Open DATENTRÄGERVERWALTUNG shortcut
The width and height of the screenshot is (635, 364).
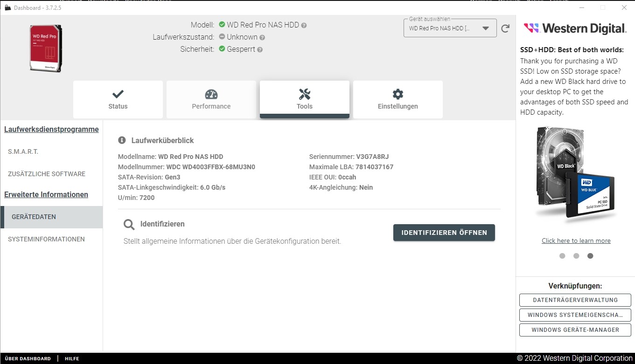point(575,300)
